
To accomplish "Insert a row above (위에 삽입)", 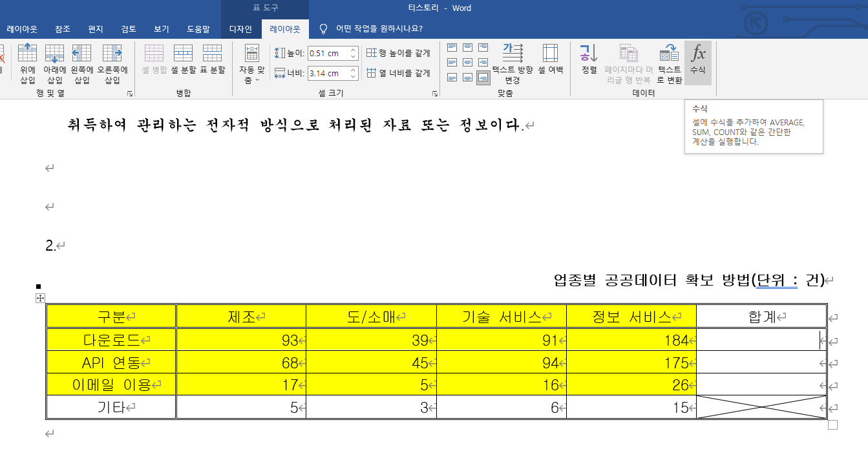I will click(27, 64).
